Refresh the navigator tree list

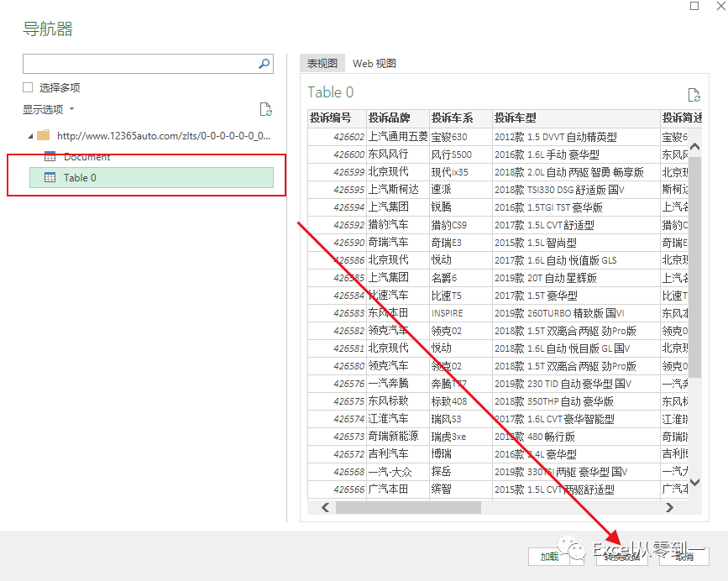pos(265,109)
